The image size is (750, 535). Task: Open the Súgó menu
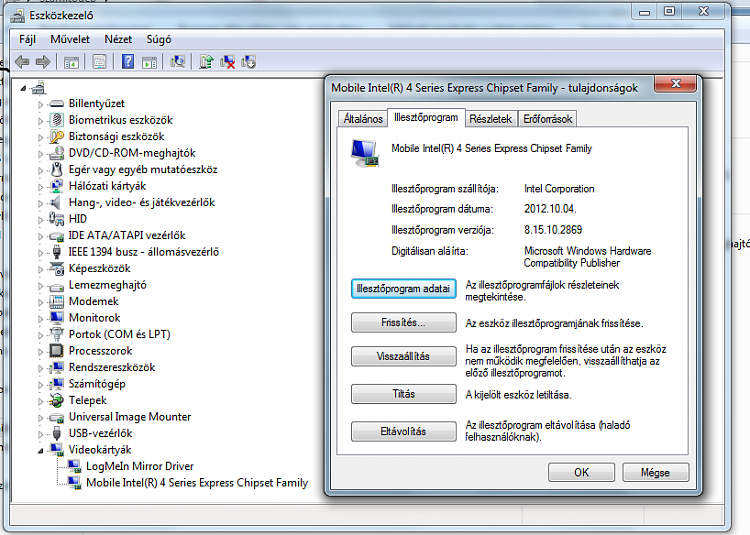coord(159,39)
